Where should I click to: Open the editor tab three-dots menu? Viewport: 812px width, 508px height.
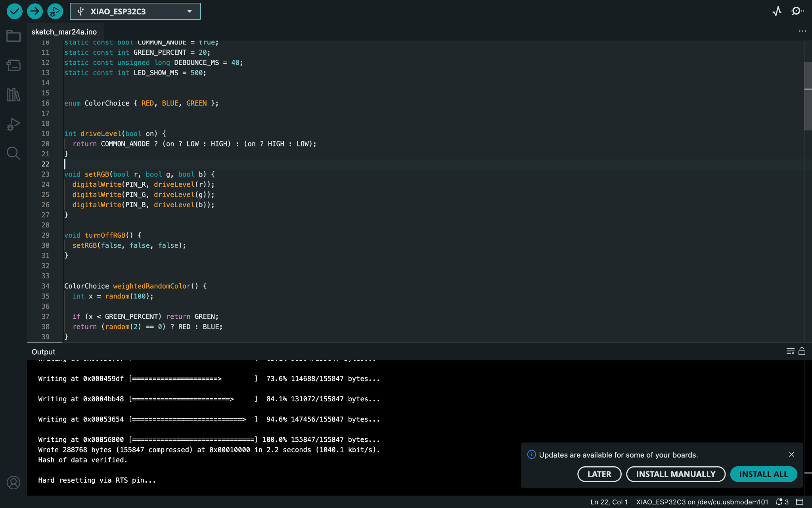point(802,31)
